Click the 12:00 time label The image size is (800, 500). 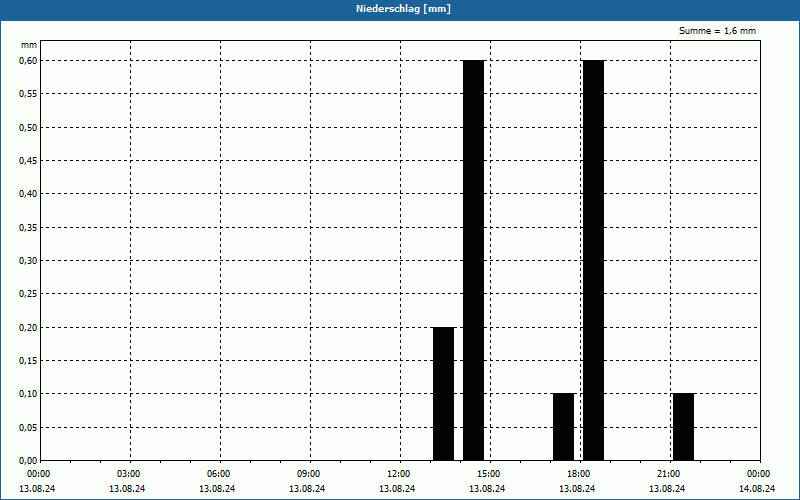click(x=398, y=474)
